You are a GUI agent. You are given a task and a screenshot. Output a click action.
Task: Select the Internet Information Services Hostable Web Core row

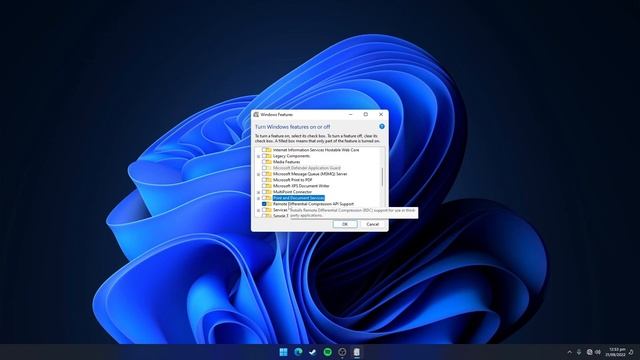click(x=316, y=150)
